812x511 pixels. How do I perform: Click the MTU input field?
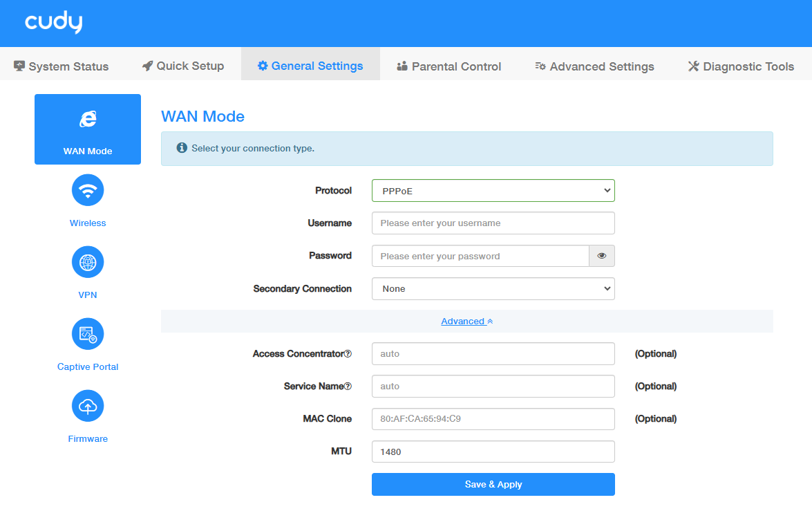[493, 452]
